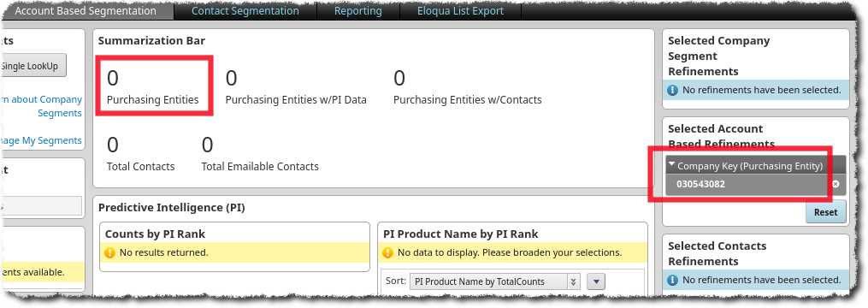The height and width of the screenshot is (308, 868).
Task: Open the Sort dropdown for PI Product Name
Action: click(x=494, y=281)
